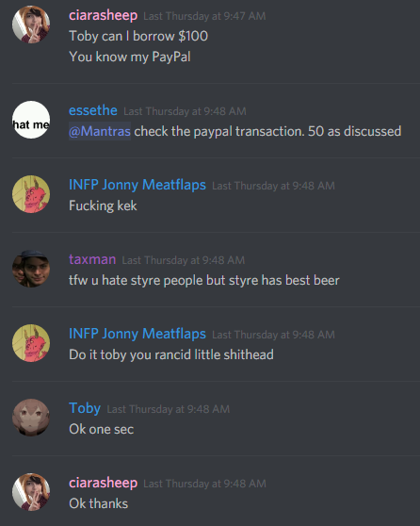
Task: Click Toby's anime avatar
Action: pos(31,418)
